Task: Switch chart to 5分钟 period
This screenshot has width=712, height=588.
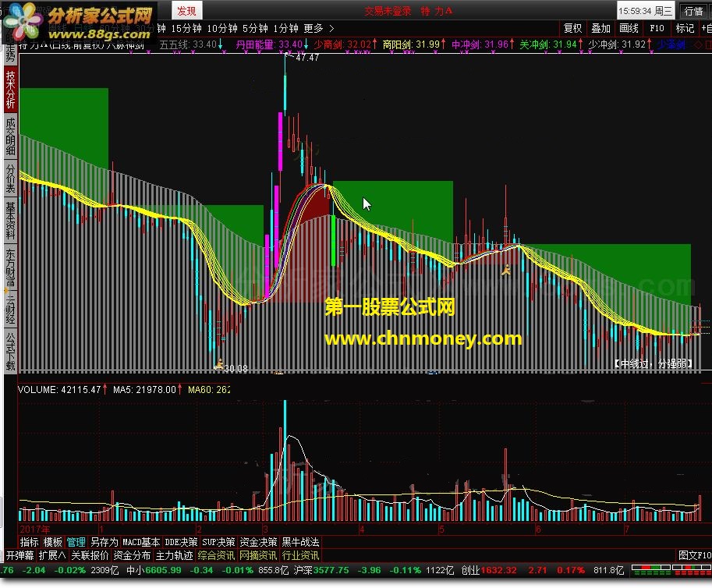Action: (255, 29)
